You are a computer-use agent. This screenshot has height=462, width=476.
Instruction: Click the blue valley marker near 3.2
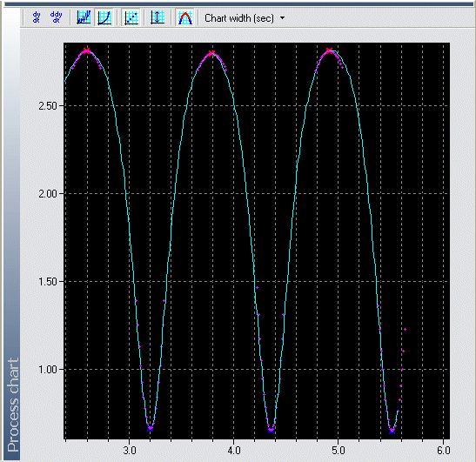pyautogui.click(x=151, y=429)
